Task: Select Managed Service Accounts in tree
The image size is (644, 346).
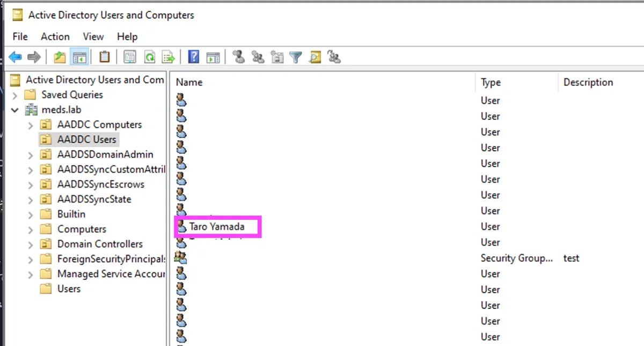Action: click(x=111, y=274)
